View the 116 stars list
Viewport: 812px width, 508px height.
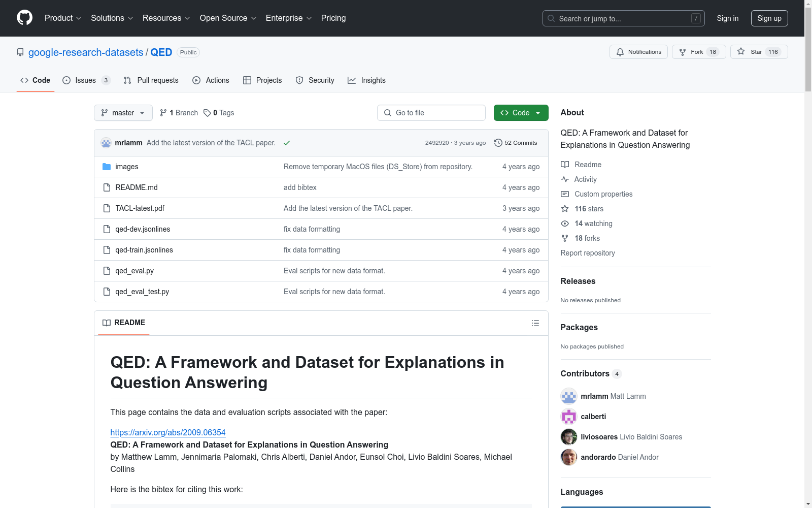coord(582,209)
